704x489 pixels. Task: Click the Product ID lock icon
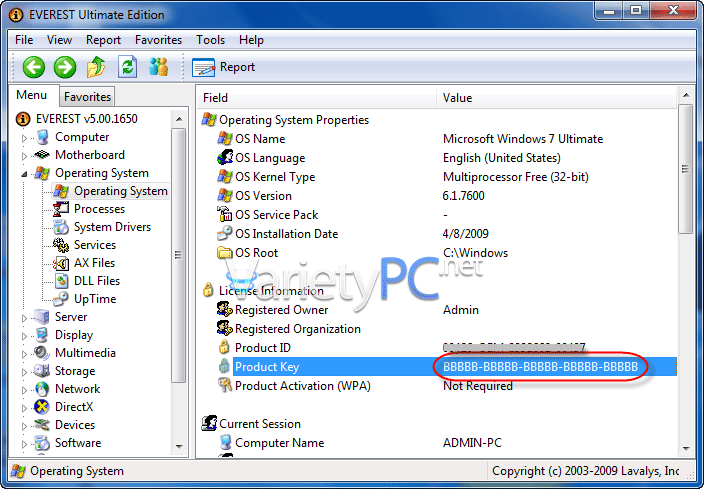point(224,347)
